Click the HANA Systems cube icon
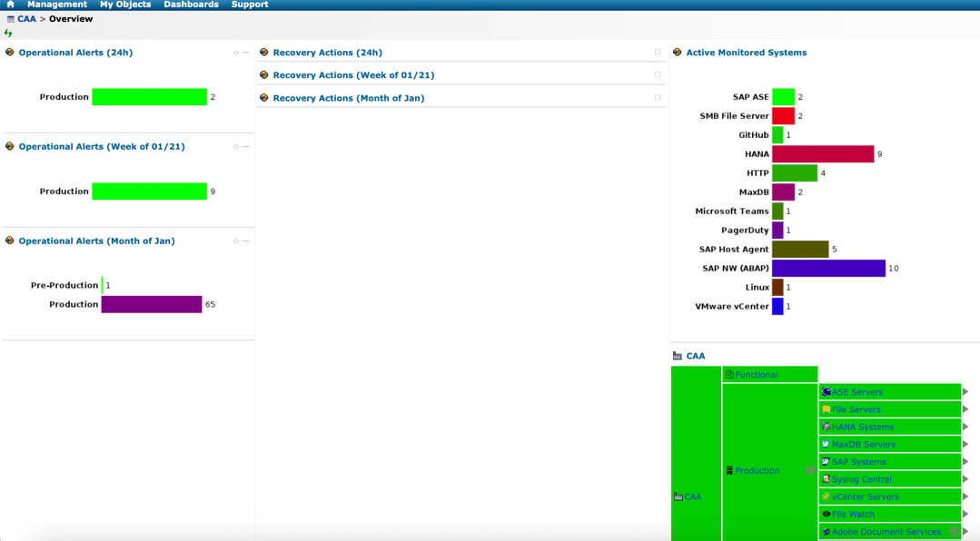The width and height of the screenshot is (980, 541). pos(826,427)
